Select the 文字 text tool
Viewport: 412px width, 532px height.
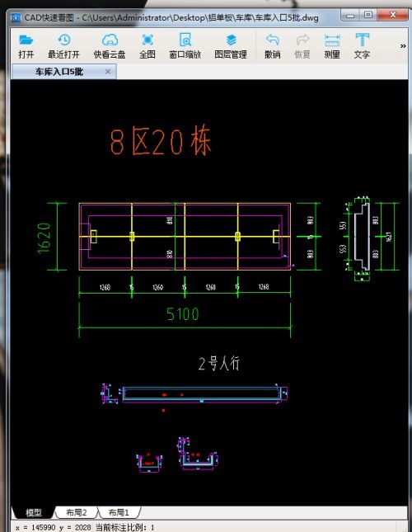[x=362, y=46]
